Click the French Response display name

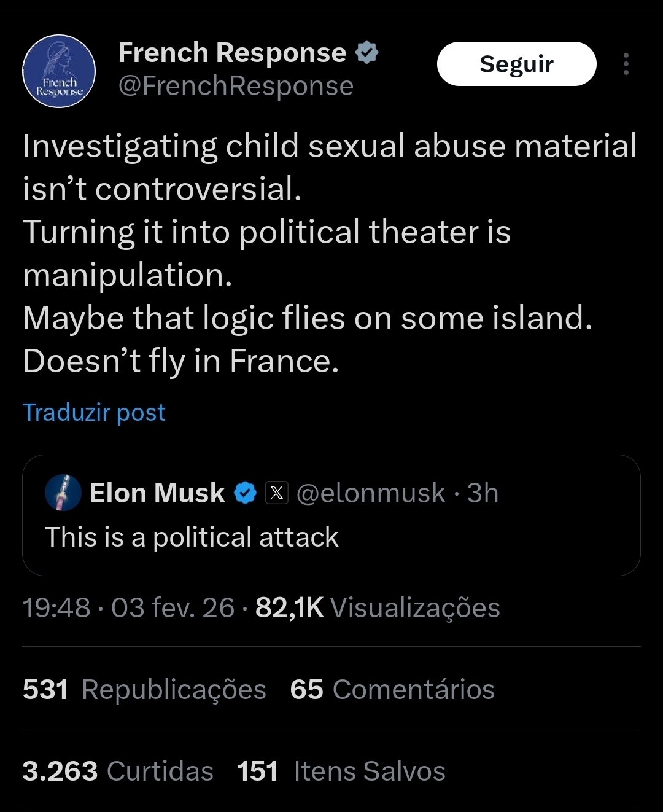232,53
